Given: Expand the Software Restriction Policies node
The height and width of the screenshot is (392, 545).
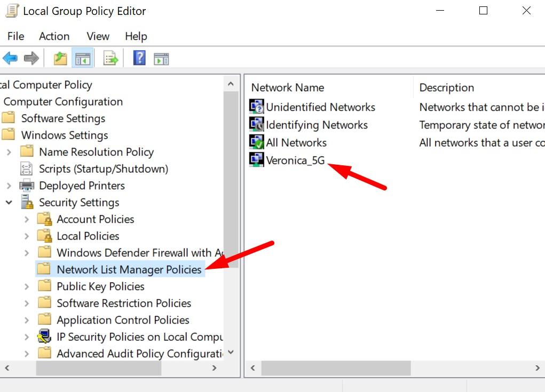Looking at the screenshot, I should [27, 303].
